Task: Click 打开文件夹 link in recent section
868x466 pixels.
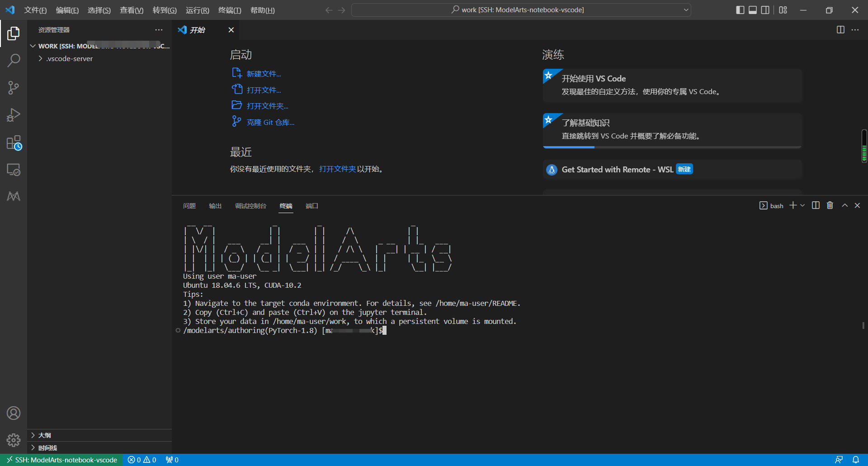Action: [x=337, y=169]
